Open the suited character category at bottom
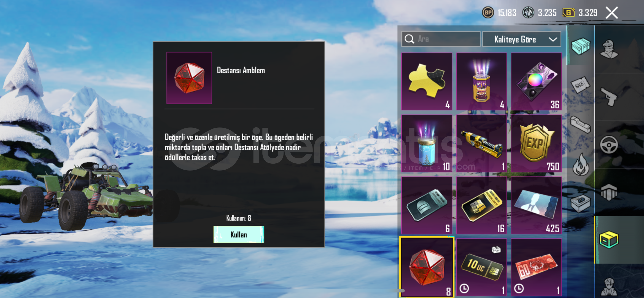 click(x=609, y=287)
